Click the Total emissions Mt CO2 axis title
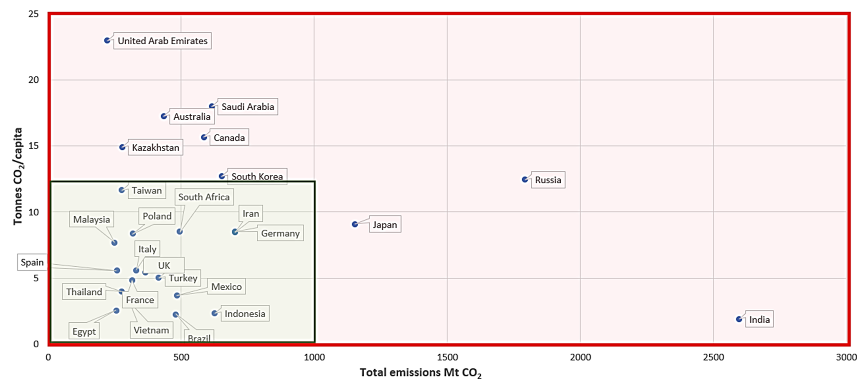Screen dimensions: 868x387 point(420,373)
